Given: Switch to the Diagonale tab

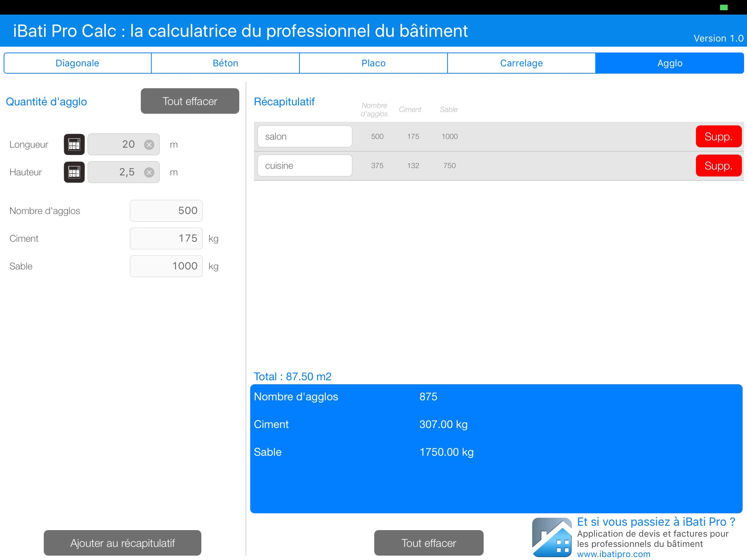Looking at the screenshot, I should click(x=77, y=63).
